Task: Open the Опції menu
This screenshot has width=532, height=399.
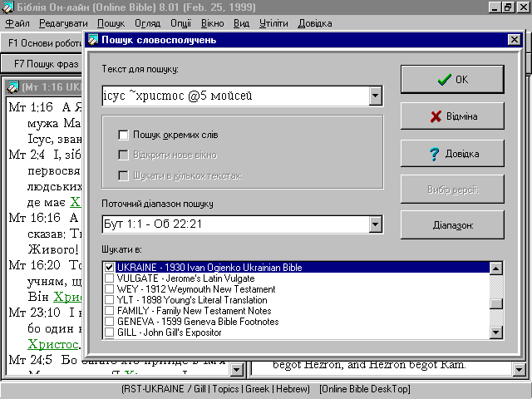Action: coord(180,23)
